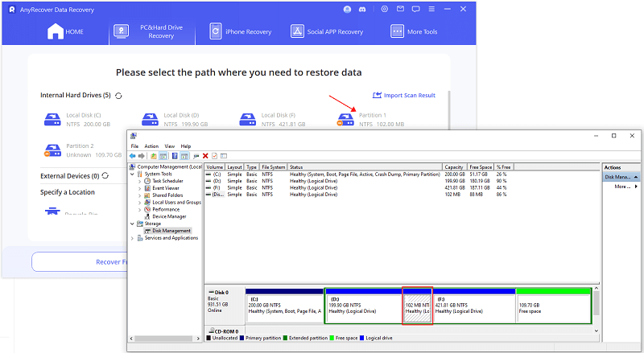This screenshot has height=353, width=644.
Task: Expand the Event Viewer tree node
Action: coord(139,188)
